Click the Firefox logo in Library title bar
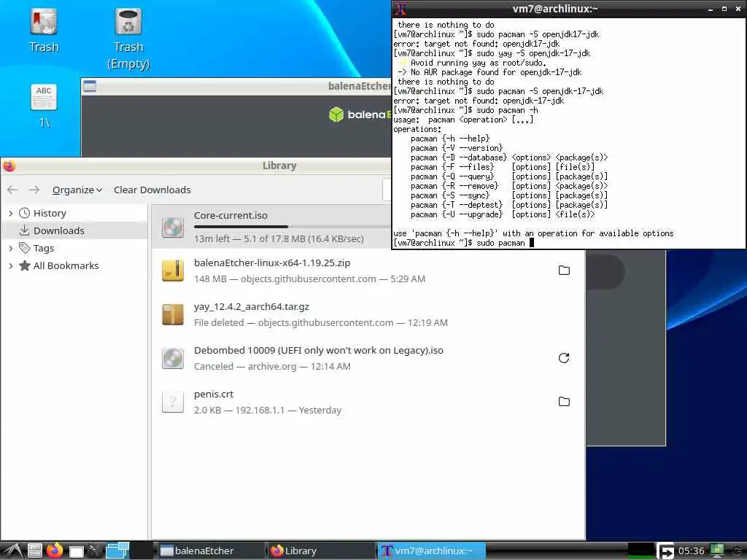This screenshot has width=747, height=560. 9,166
